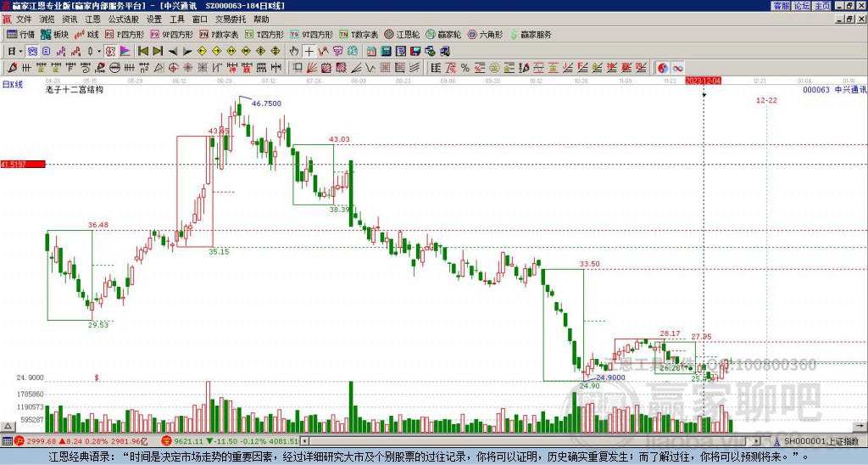Open the P四方形 tool

(125, 34)
